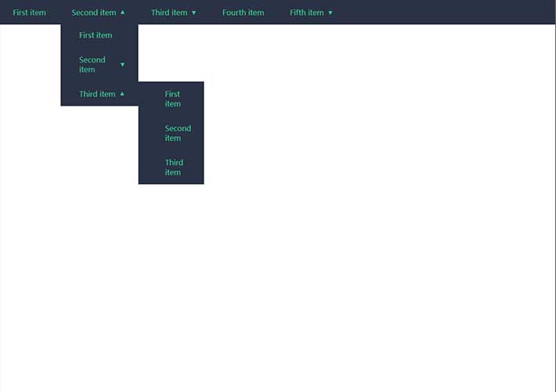The width and height of the screenshot is (556, 392).
Task: Go to Fourth item in the navbar
Action: (243, 13)
